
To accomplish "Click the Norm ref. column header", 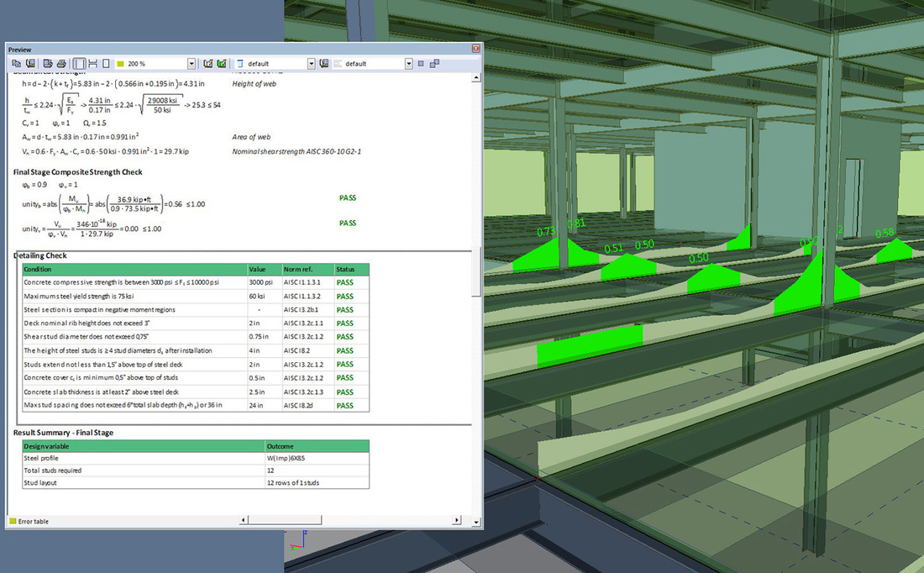I will [308, 270].
